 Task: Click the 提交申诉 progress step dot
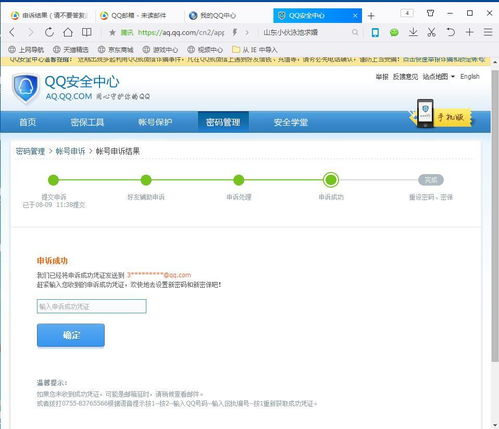click(x=53, y=180)
